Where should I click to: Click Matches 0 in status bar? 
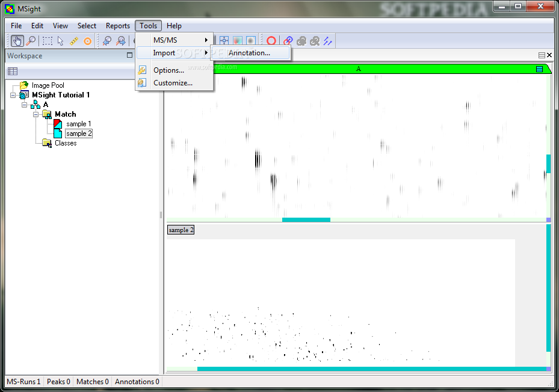92,382
